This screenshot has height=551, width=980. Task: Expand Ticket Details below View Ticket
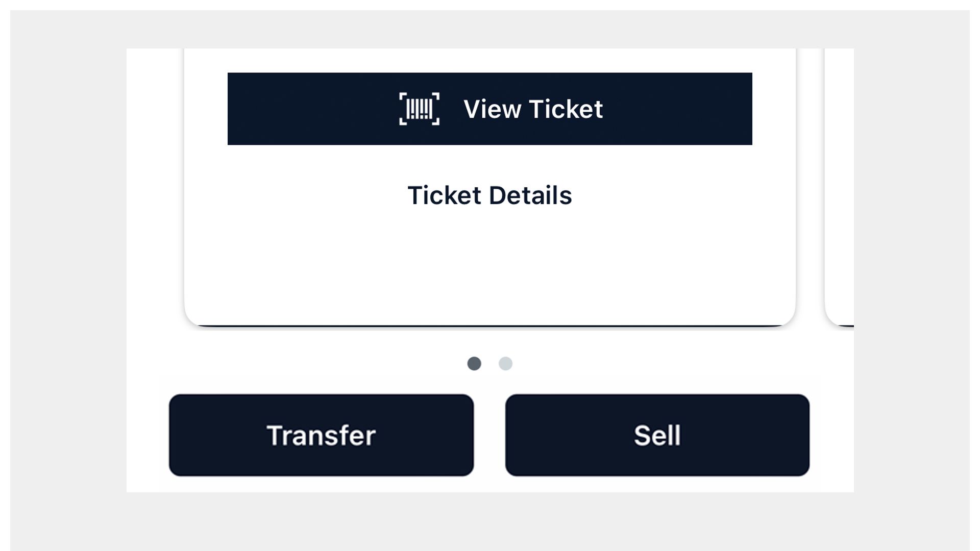pos(489,195)
